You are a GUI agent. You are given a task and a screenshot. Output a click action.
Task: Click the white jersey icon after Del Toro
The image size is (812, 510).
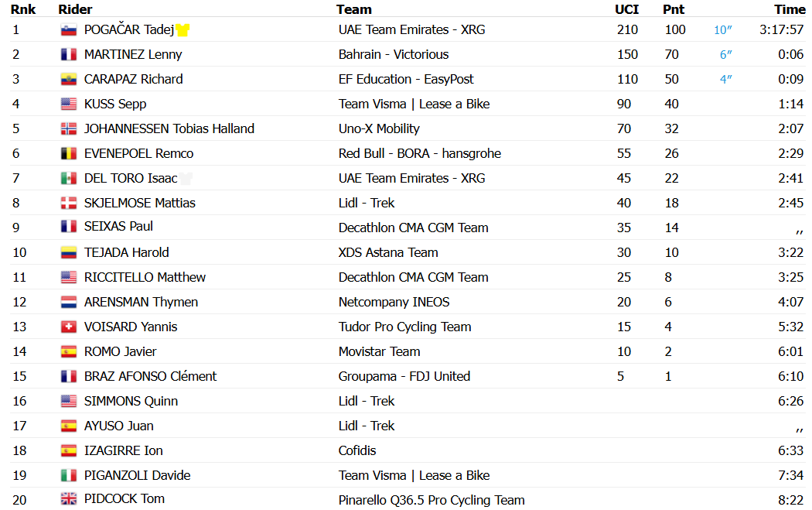pos(186,179)
